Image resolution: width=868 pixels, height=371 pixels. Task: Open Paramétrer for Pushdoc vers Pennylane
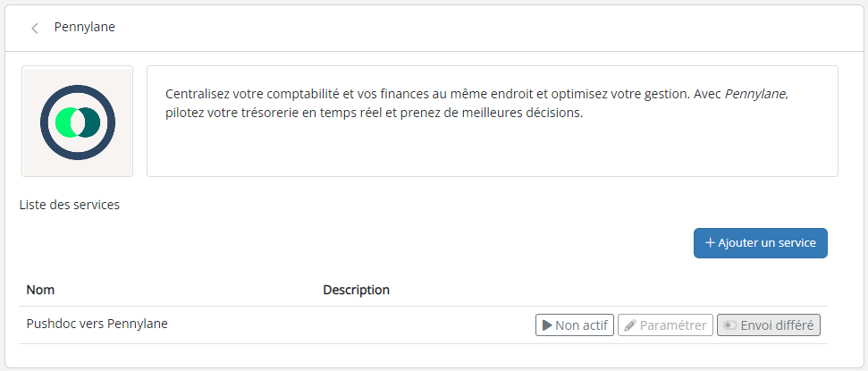pyautogui.click(x=665, y=325)
